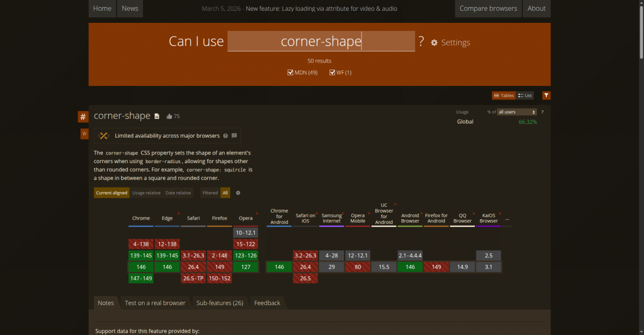This screenshot has height=335, width=644.
Task: Click Opera 123-126 cell
Action: (x=246, y=256)
